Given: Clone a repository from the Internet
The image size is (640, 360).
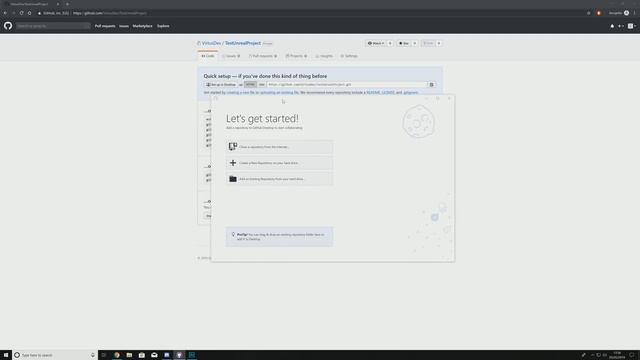Looking at the screenshot, I should point(280,147).
